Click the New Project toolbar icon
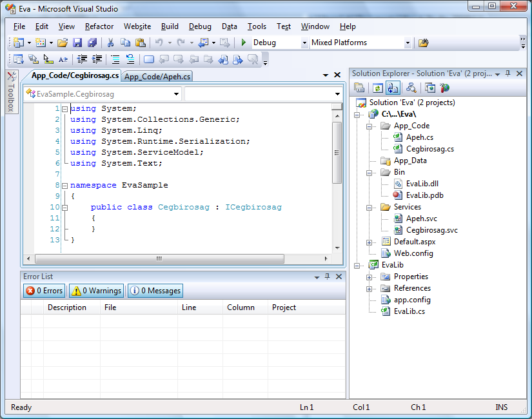The height and width of the screenshot is (419, 532). pos(18,43)
